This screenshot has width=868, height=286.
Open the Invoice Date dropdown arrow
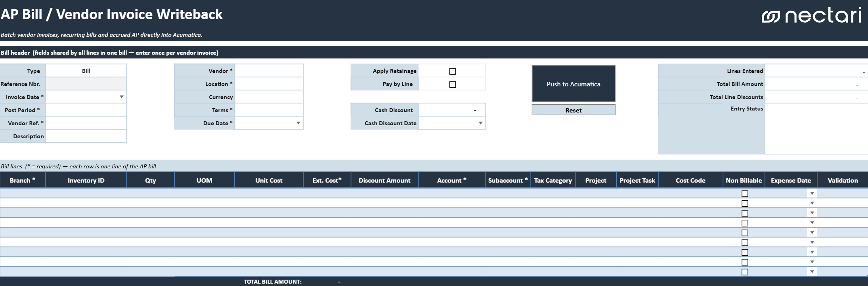[122, 97]
